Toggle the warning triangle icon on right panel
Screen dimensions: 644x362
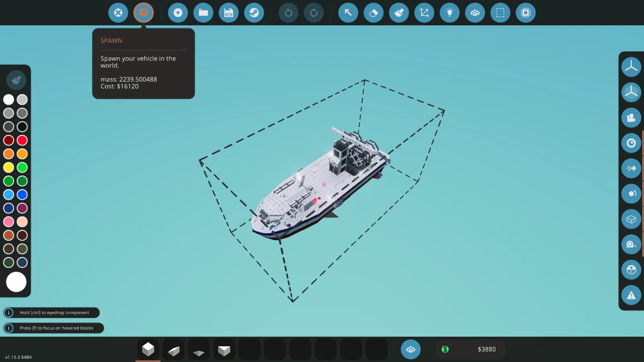pos(631,295)
